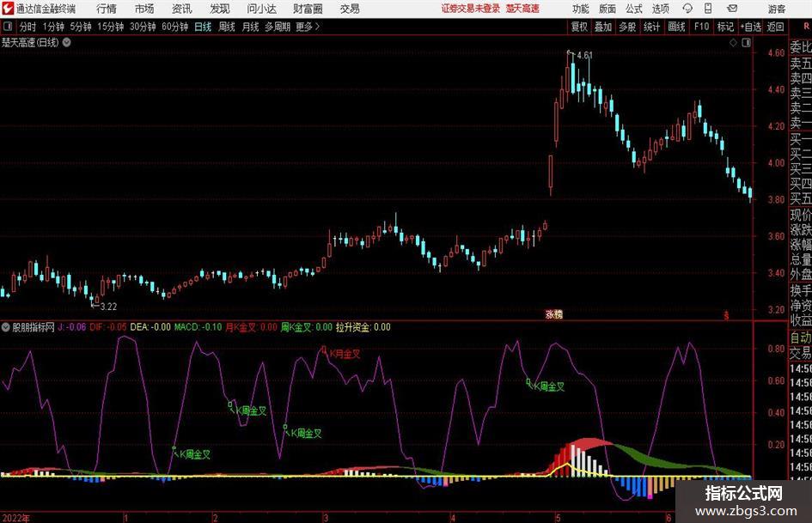Viewport: 812px width, 523px height.
Task: Click the Tongdaxin red logo icon
Action: point(8,9)
